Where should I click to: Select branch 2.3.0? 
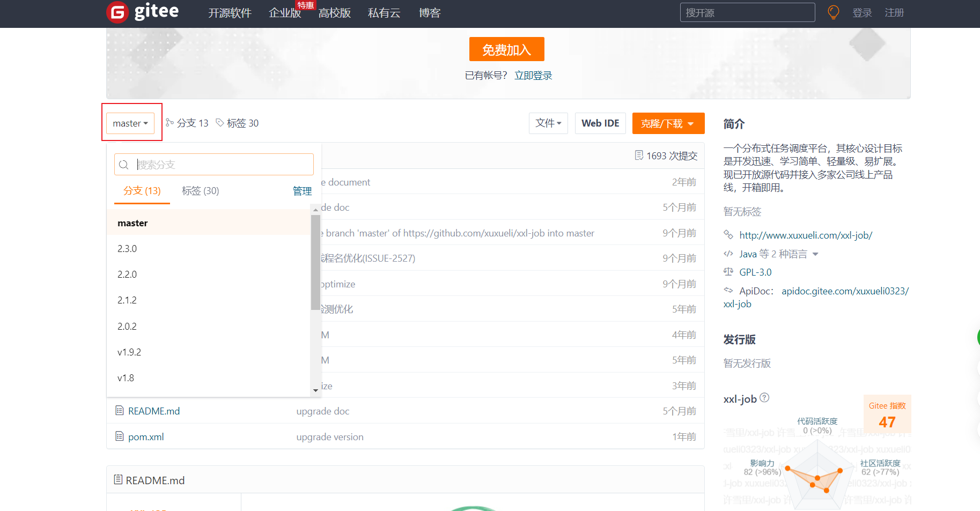click(209, 249)
